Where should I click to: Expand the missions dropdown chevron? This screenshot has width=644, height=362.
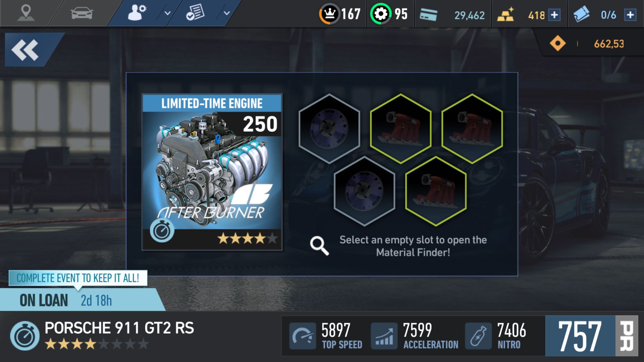click(x=227, y=13)
